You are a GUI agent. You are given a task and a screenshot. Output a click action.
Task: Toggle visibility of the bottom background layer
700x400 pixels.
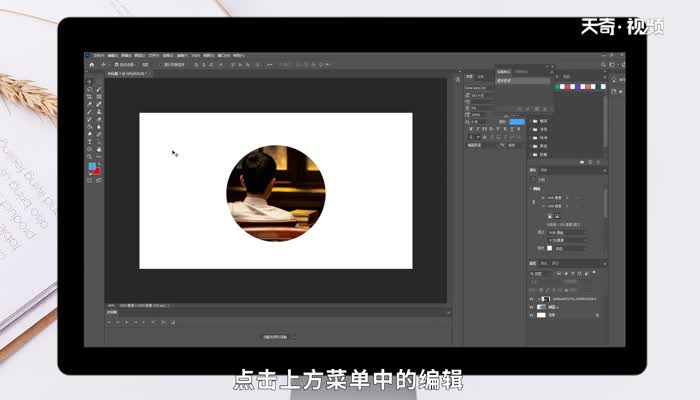click(x=532, y=315)
